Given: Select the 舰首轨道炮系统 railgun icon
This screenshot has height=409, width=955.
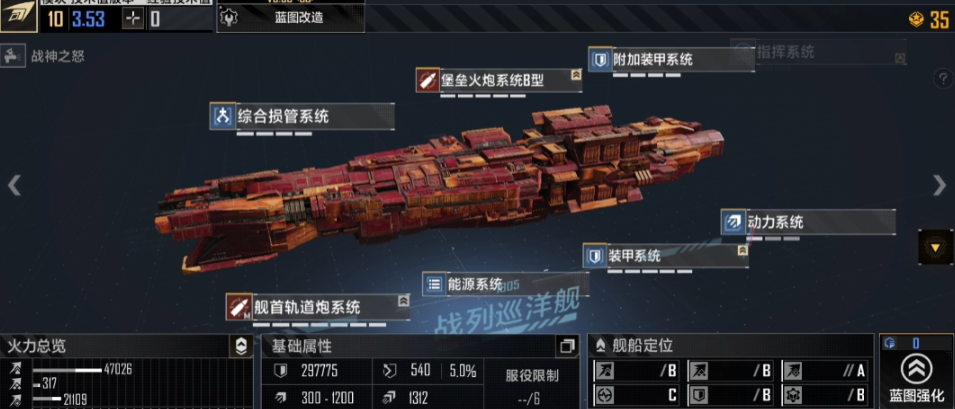Looking at the screenshot, I should [x=239, y=307].
